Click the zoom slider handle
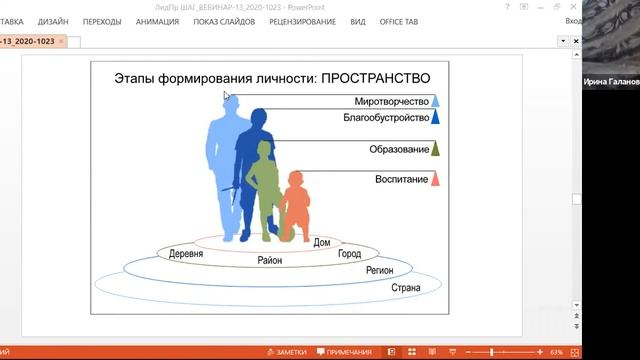 click(492, 352)
